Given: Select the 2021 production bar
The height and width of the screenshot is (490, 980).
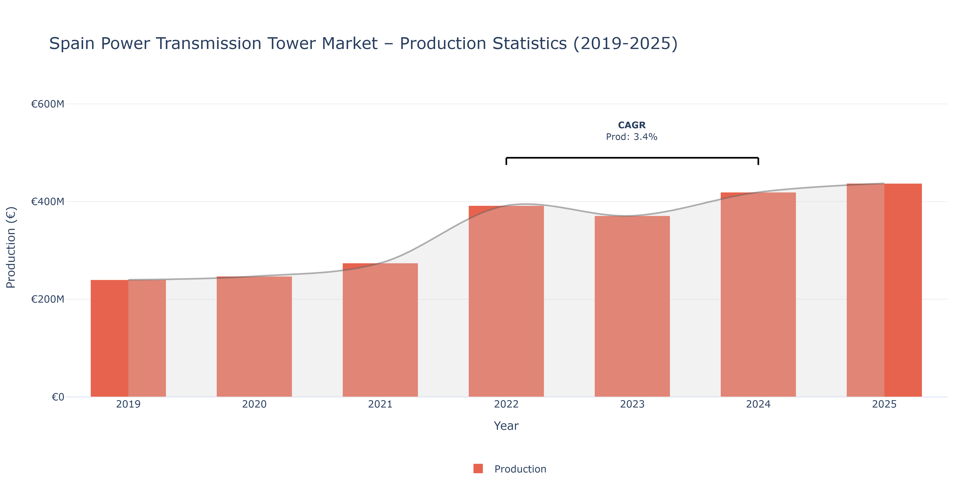Looking at the screenshot, I should coord(380,330).
